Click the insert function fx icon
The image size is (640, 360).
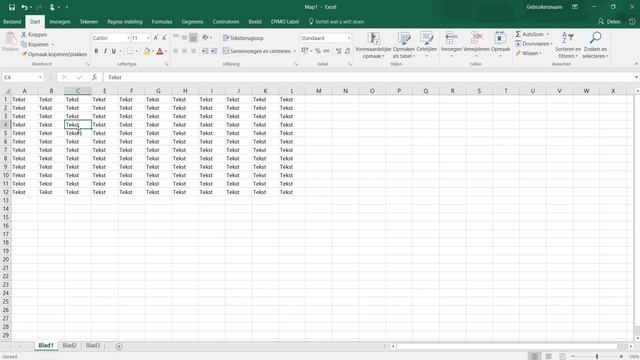coord(94,77)
